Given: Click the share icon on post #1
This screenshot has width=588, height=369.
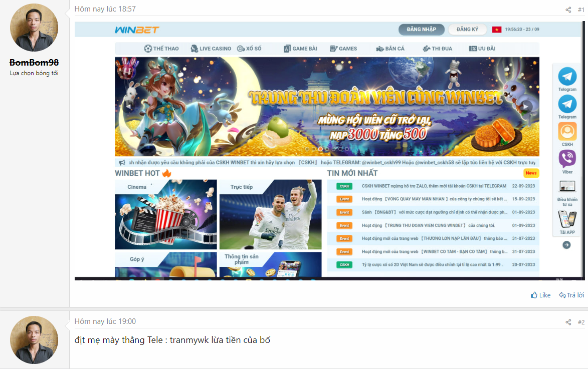Looking at the screenshot, I should 568,10.
